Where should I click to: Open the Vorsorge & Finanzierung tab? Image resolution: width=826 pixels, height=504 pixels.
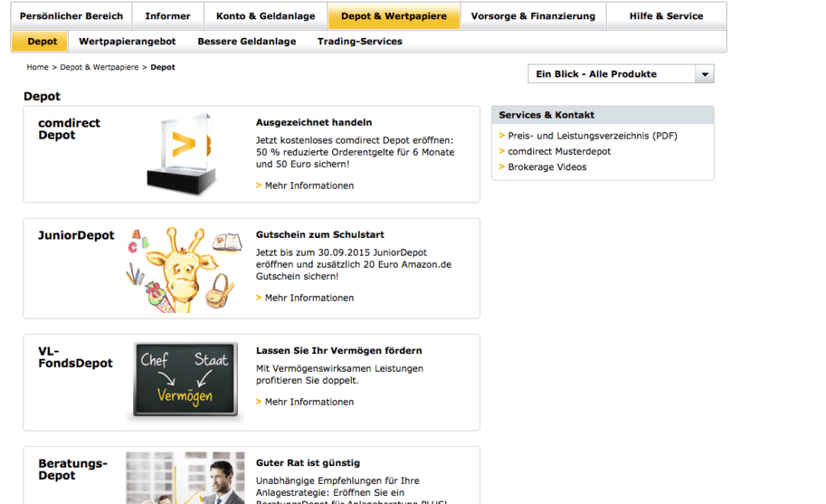533,16
